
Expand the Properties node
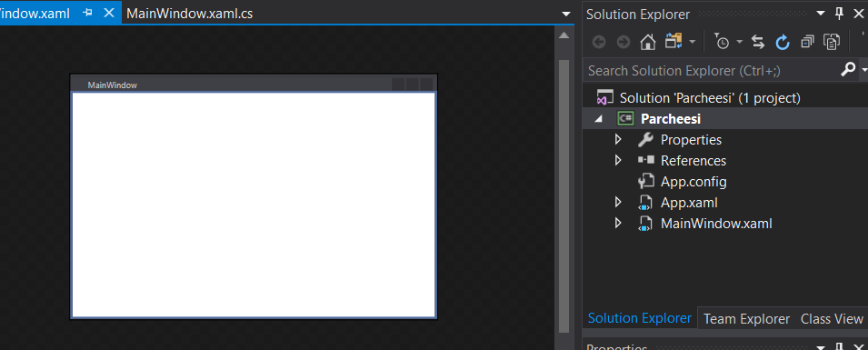(x=618, y=140)
